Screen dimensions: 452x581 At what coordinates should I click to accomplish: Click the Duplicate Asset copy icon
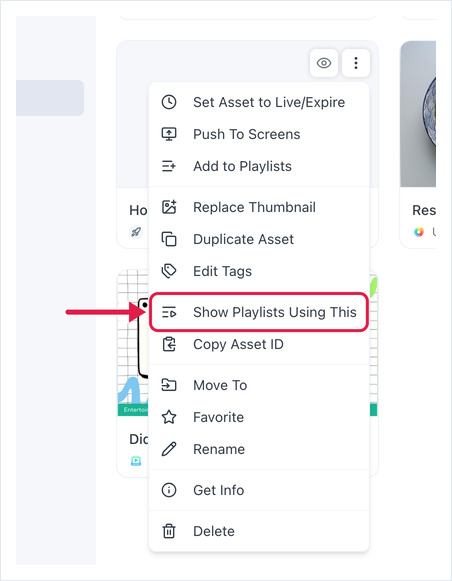click(169, 239)
